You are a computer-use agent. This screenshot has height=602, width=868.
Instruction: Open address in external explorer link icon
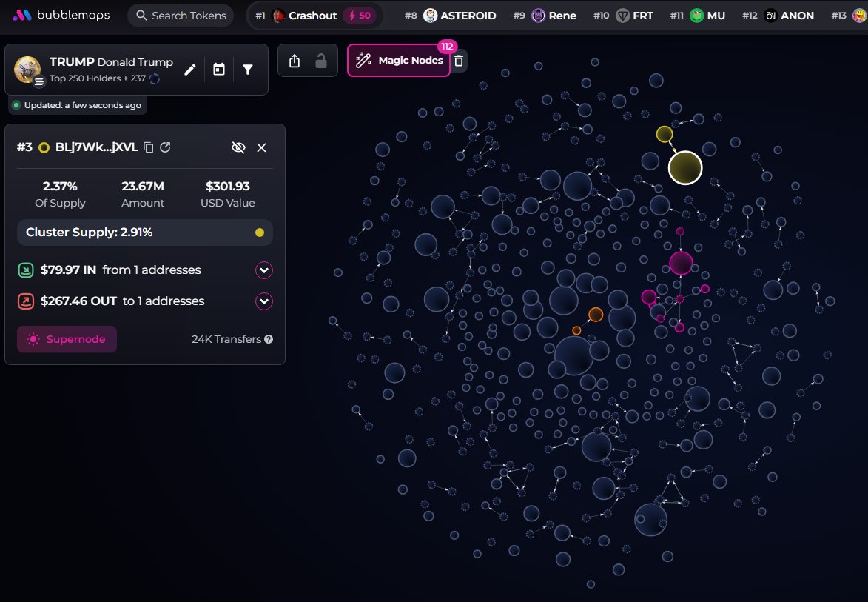[x=166, y=147]
